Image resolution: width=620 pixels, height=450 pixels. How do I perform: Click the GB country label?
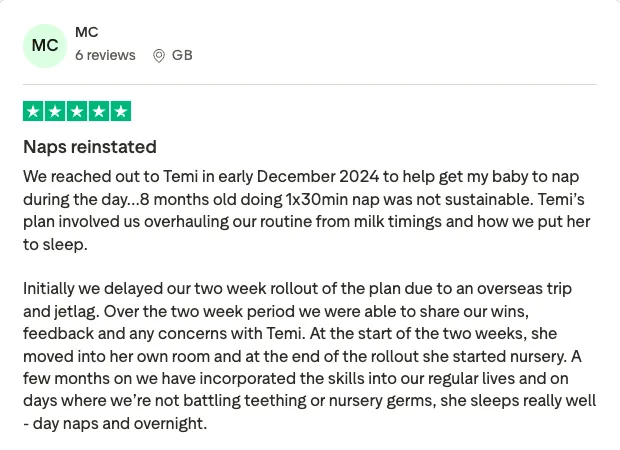click(182, 55)
